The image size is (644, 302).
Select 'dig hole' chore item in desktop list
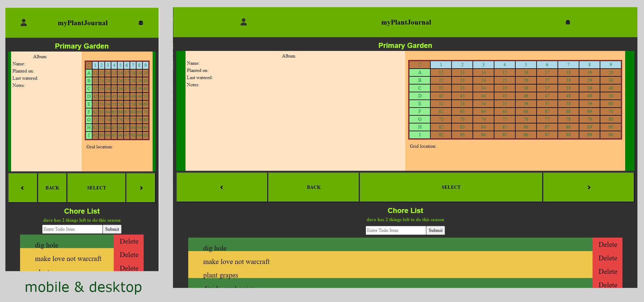(390, 245)
